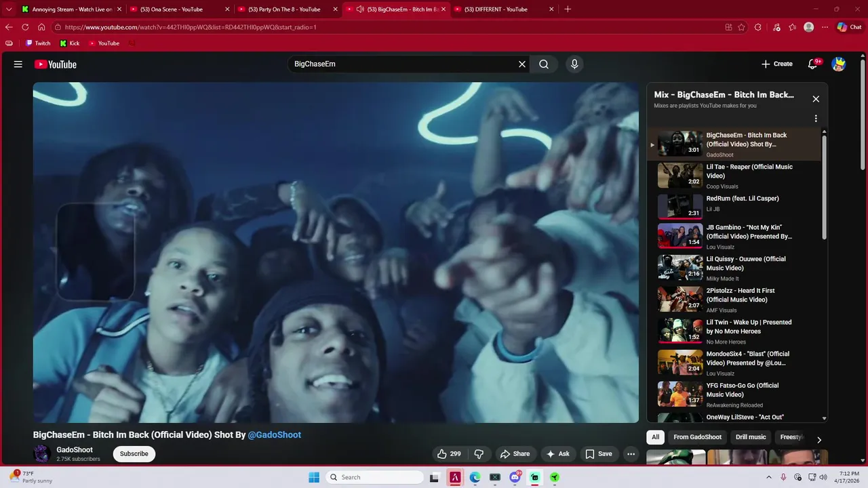The height and width of the screenshot is (488, 868).
Task: Show more chips with the right arrow
Action: pos(819,440)
